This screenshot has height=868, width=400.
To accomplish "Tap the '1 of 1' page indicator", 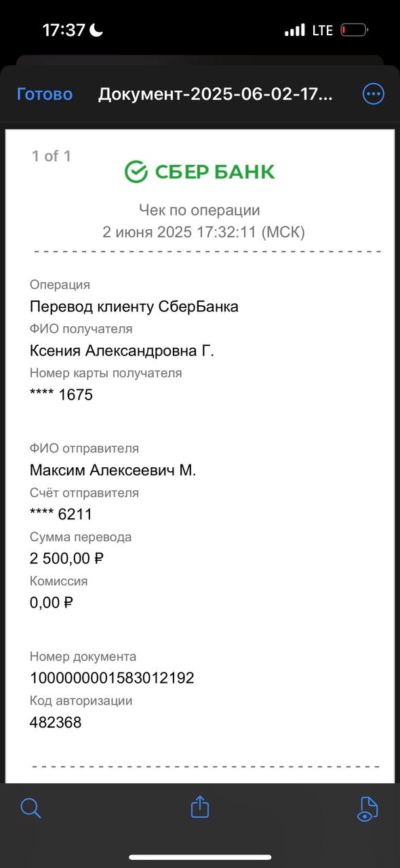I will pyautogui.click(x=52, y=156).
